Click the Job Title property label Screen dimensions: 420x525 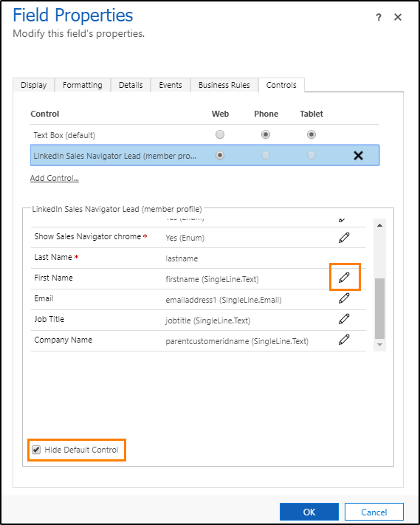[49, 319]
